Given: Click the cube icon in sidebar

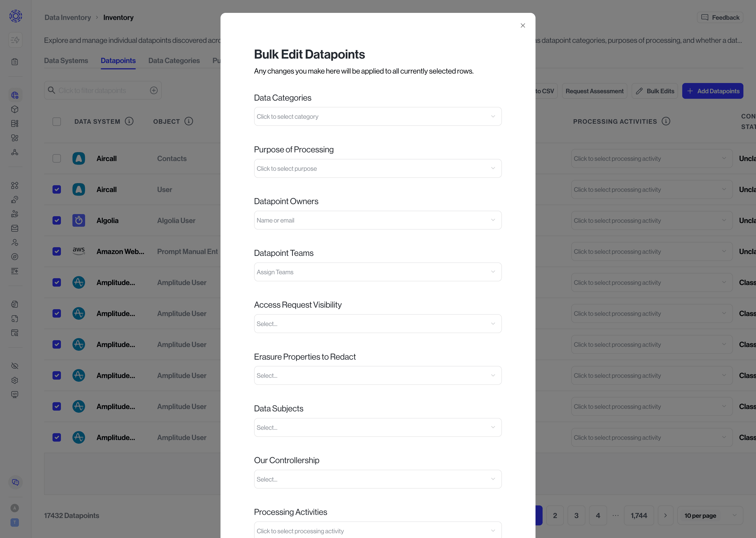Looking at the screenshot, I should click(x=14, y=109).
